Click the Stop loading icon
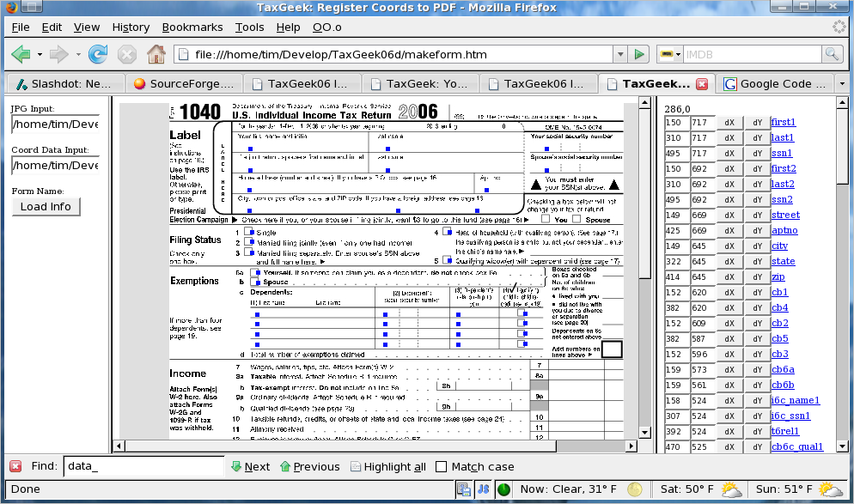The image size is (854, 504). point(127,55)
